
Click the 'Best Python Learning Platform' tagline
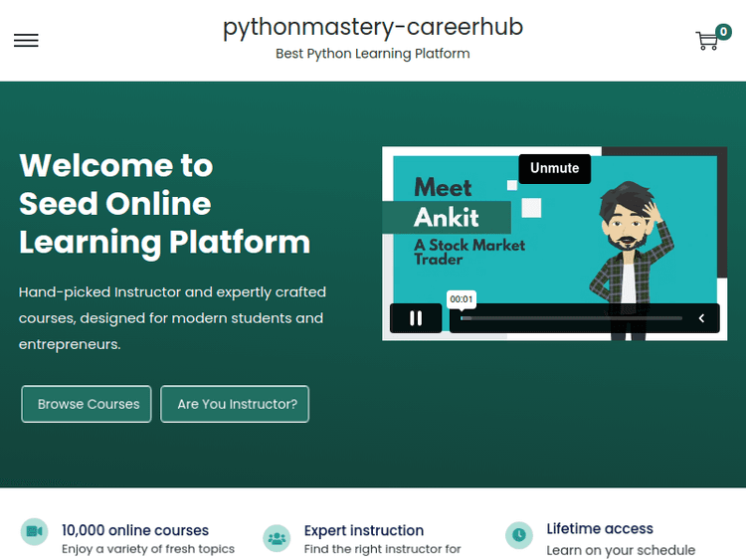[373, 54]
